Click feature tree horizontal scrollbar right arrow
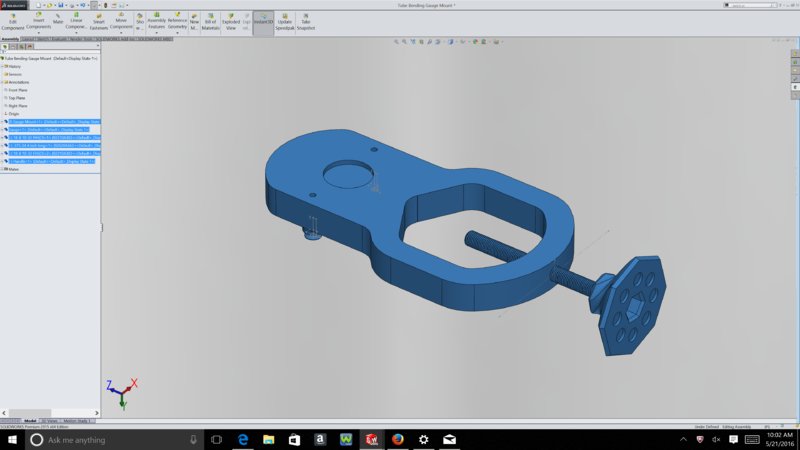 tap(97, 413)
